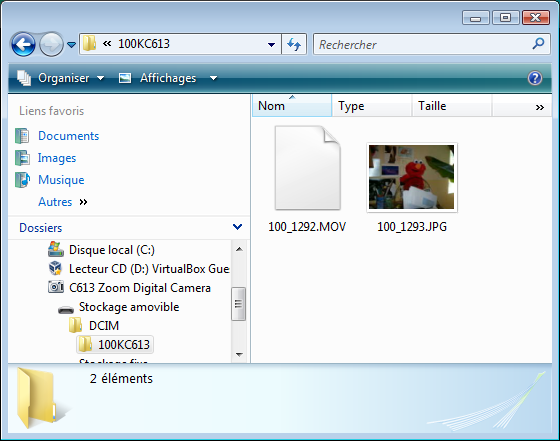
Task: Show hidden columns with header chevron
Action: tap(540, 107)
